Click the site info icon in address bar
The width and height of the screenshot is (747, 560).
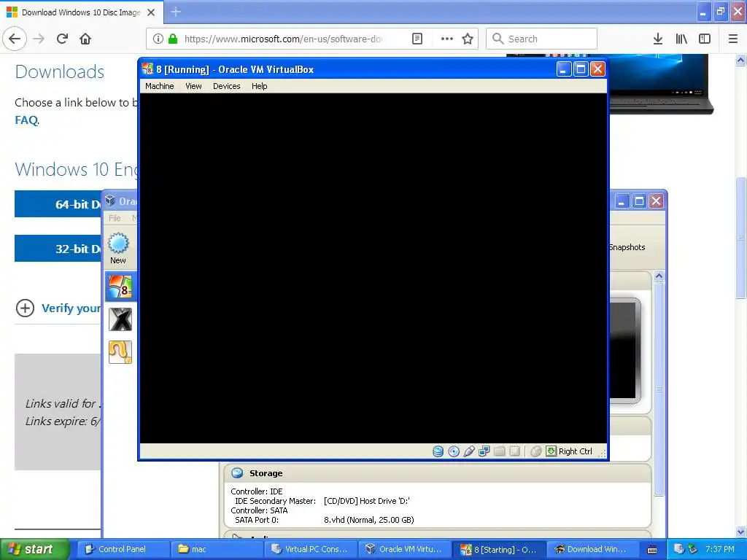[158, 39]
